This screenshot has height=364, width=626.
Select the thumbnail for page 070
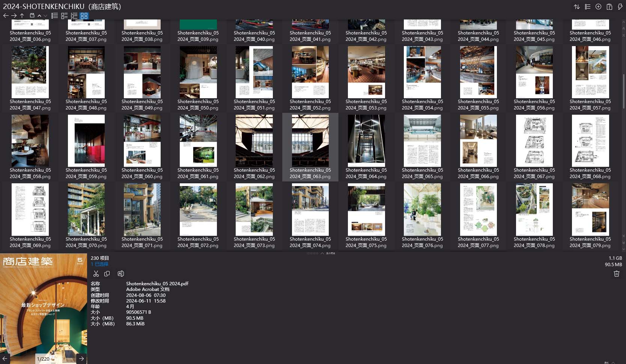pyautogui.click(x=86, y=210)
